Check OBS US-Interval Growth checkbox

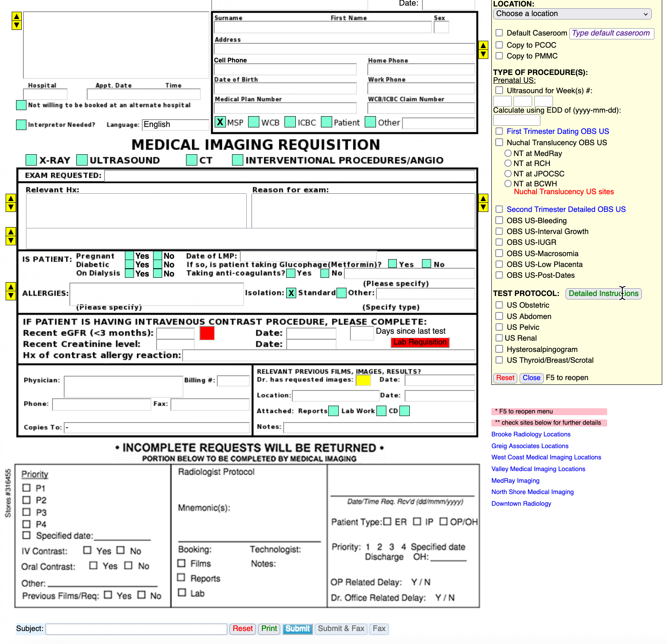pos(499,231)
